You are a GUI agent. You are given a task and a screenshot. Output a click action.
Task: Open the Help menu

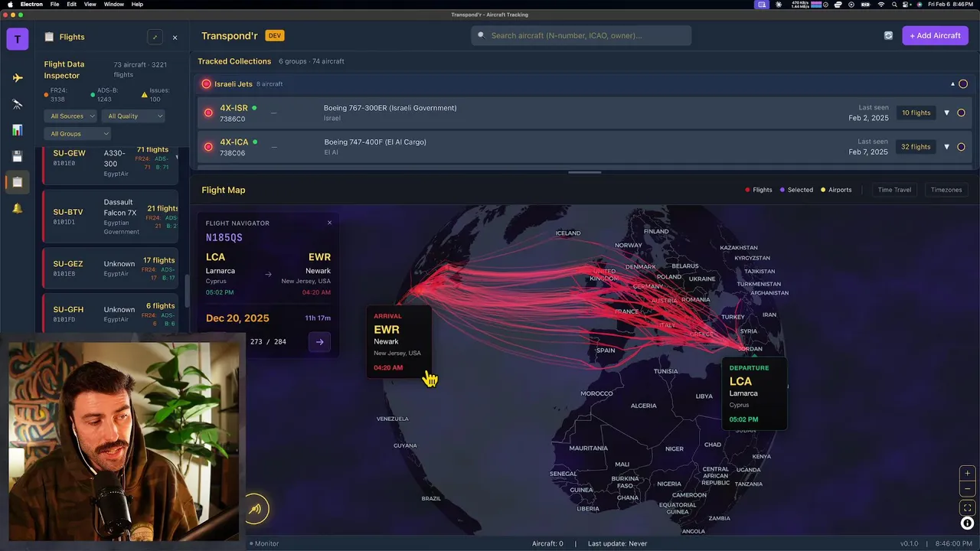(x=137, y=5)
